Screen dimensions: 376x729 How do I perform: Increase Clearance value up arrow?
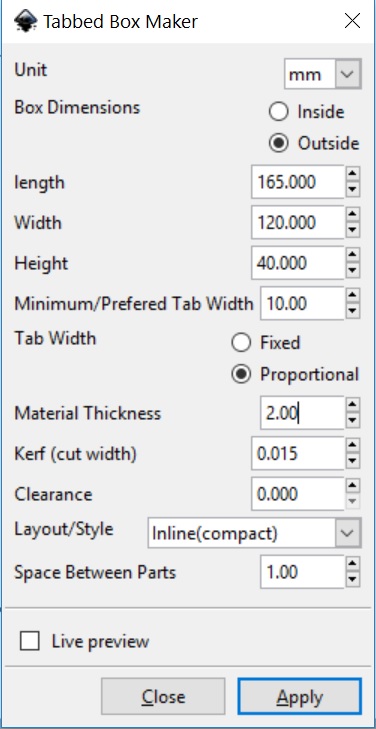(x=353, y=486)
